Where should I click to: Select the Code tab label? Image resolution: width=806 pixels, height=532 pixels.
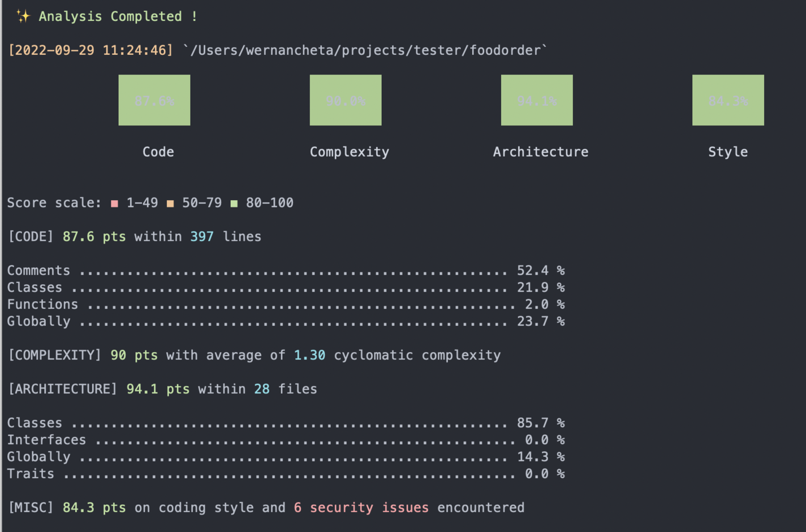coord(158,152)
